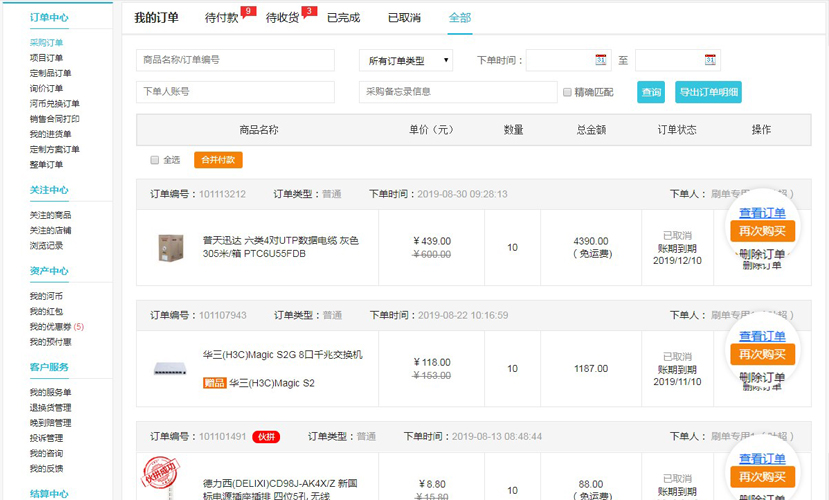Open 定制品订单 in the sidebar
The image size is (829, 500).
point(50,73)
